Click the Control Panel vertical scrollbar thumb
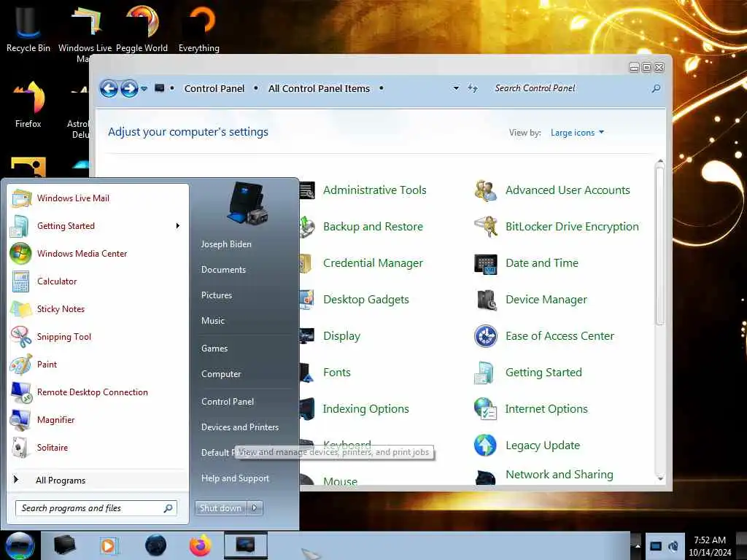This screenshot has width=747, height=560. click(x=659, y=245)
